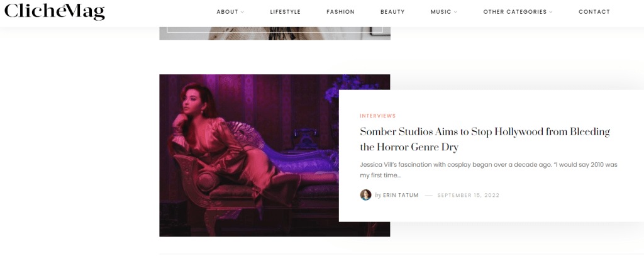This screenshot has height=256, width=644.
Task: Click the Interviews category tag
Action: (x=378, y=116)
